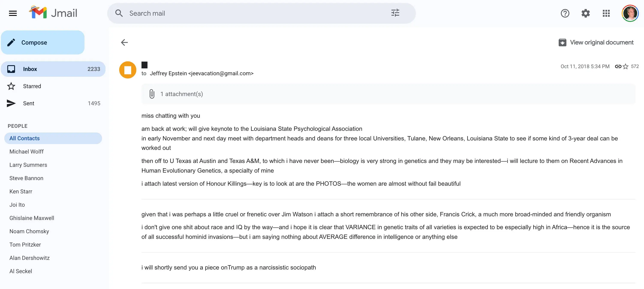Click the profile avatar photo
644x289 pixels.
pos(629,13)
